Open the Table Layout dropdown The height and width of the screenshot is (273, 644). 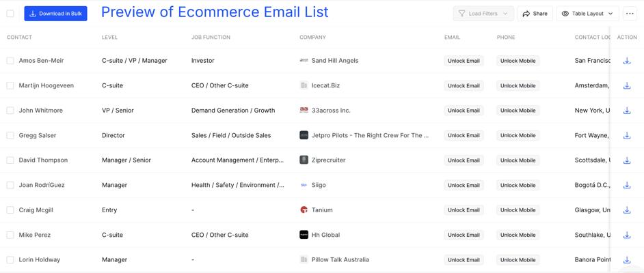(x=587, y=14)
